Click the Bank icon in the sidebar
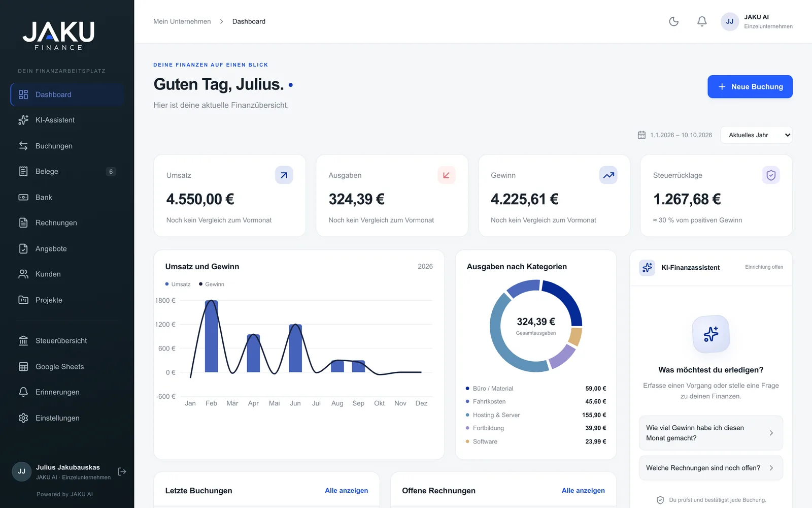Viewport: 812px width, 508px height. (x=23, y=197)
